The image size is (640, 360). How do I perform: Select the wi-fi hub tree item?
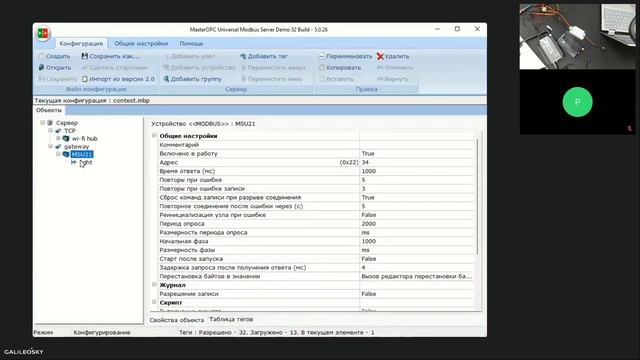(x=84, y=138)
